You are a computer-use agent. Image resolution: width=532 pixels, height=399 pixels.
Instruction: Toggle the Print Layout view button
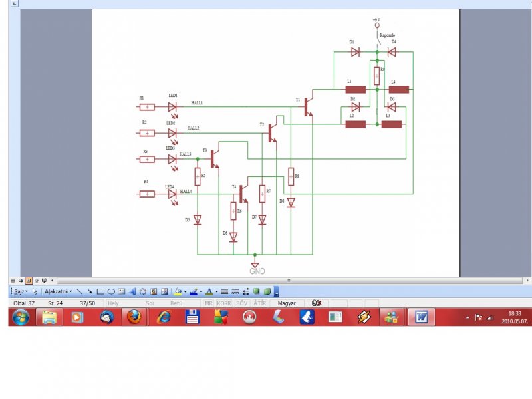[x=29, y=281]
